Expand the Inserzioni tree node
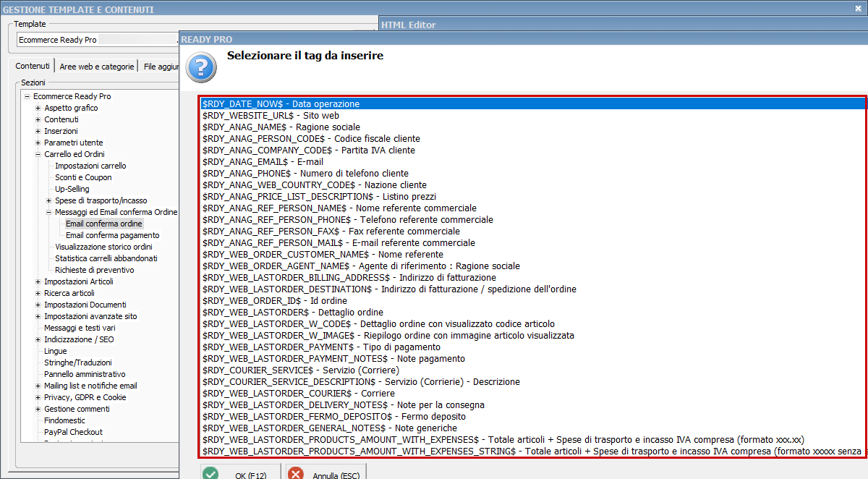 click(x=38, y=131)
